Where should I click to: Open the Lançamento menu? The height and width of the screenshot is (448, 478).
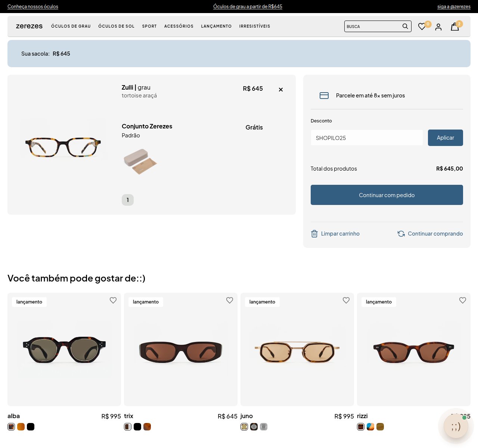tap(216, 26)
